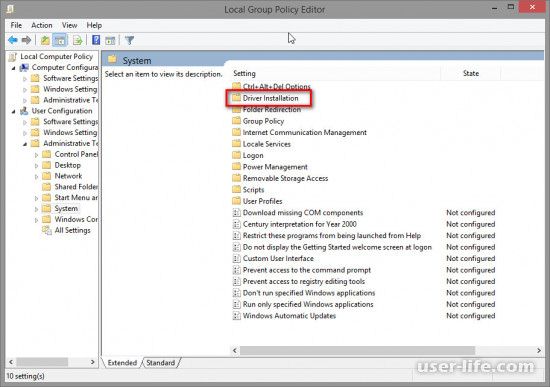Click the Export List toolbar icon

(77, 40)
